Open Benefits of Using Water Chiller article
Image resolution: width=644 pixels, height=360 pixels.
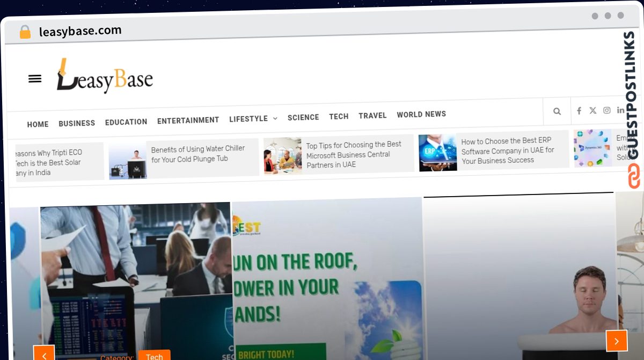198,154
